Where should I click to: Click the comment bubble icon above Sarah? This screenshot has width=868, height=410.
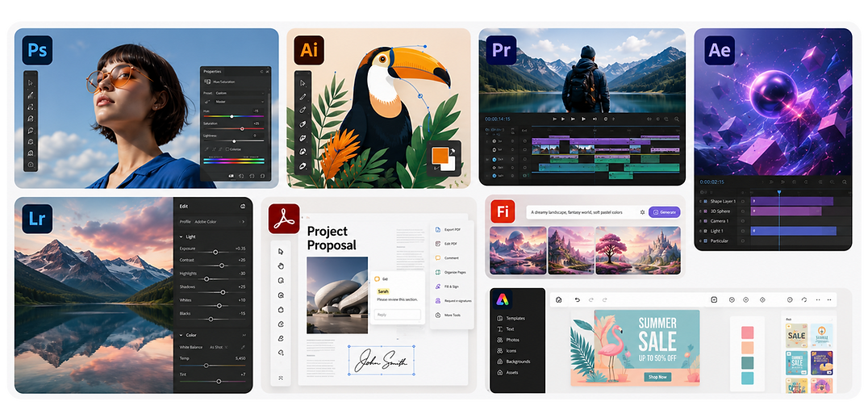377,279
